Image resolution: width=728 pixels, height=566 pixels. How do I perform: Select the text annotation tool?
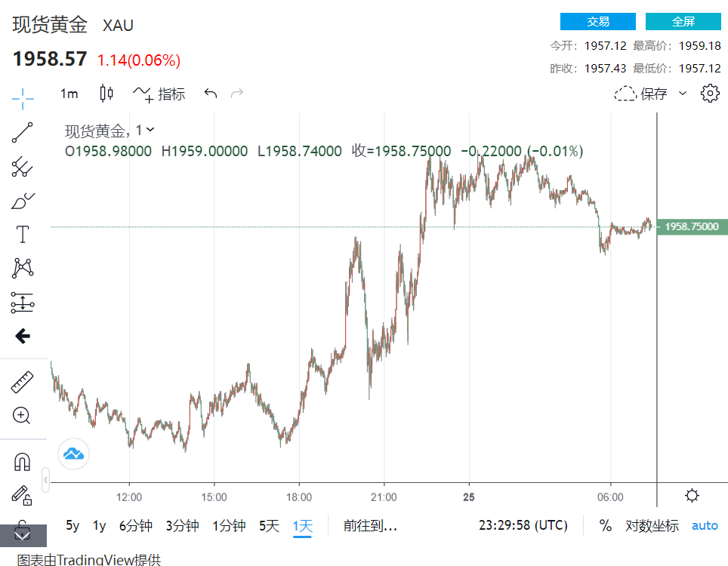point(23,235)
